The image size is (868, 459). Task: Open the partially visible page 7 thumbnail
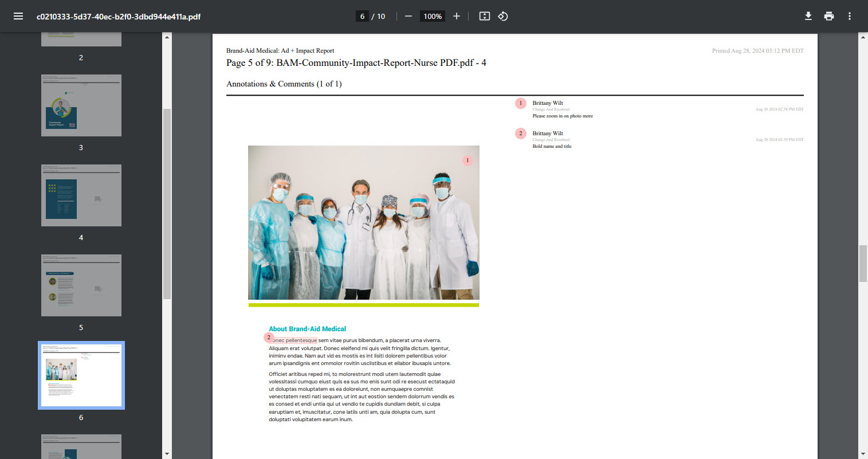point(81,446)
